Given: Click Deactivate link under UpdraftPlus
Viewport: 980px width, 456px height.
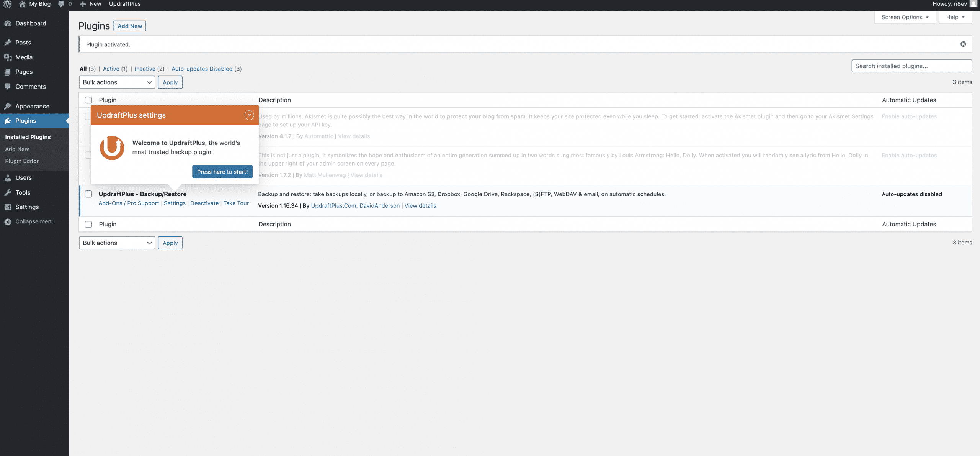Looking at the screenshot, I should [x=204, y=203].
